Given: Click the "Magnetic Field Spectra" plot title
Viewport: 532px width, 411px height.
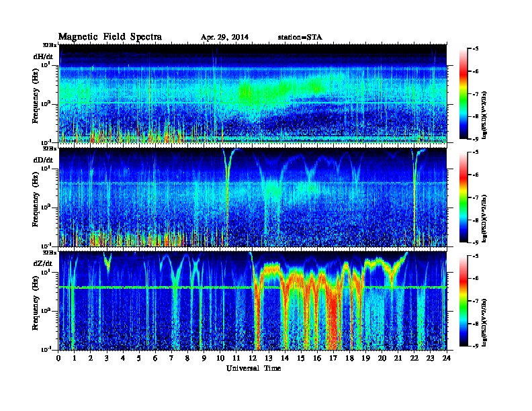Looking at the screenshot, I should pos(109,37).
